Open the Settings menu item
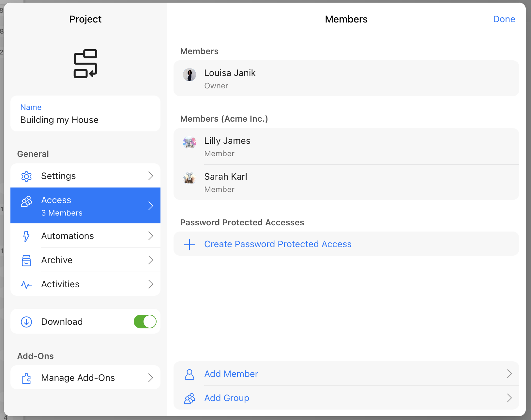The height and width of the screenshot is (420, 531). click(x=85, y=176)
